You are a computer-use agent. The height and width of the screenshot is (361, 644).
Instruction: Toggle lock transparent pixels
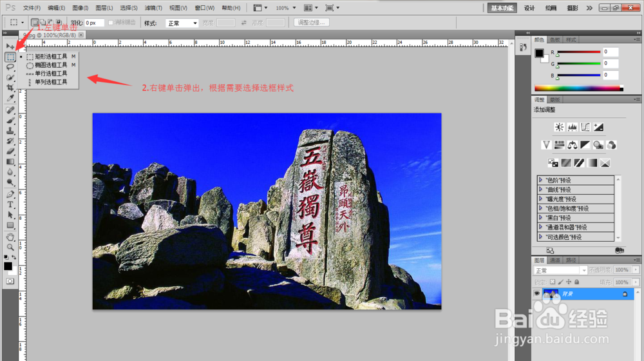pyautogui.click(x=553, y=282)
